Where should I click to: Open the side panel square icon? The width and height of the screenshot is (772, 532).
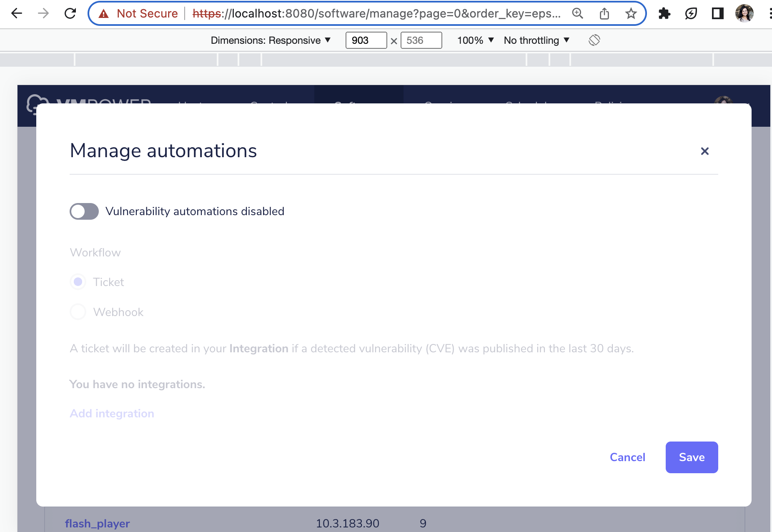[717, 13]
